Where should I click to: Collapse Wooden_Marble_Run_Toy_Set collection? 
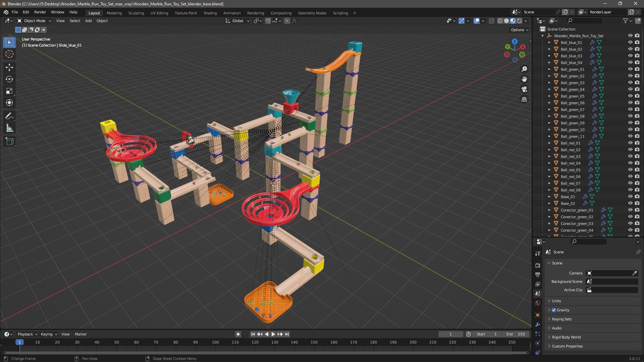[542, 36]
